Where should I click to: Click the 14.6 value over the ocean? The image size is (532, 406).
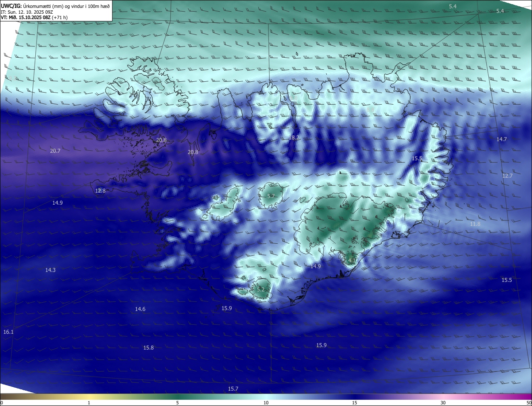click(140, 309)
